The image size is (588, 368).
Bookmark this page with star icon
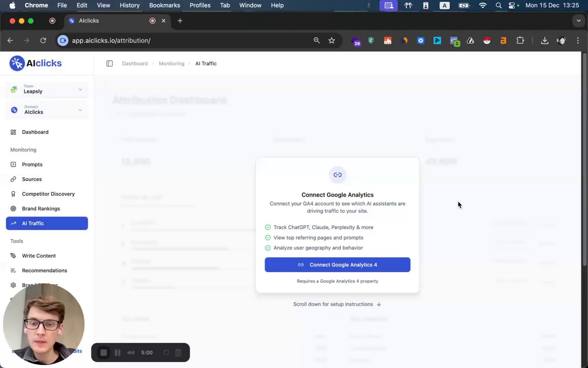332,40
